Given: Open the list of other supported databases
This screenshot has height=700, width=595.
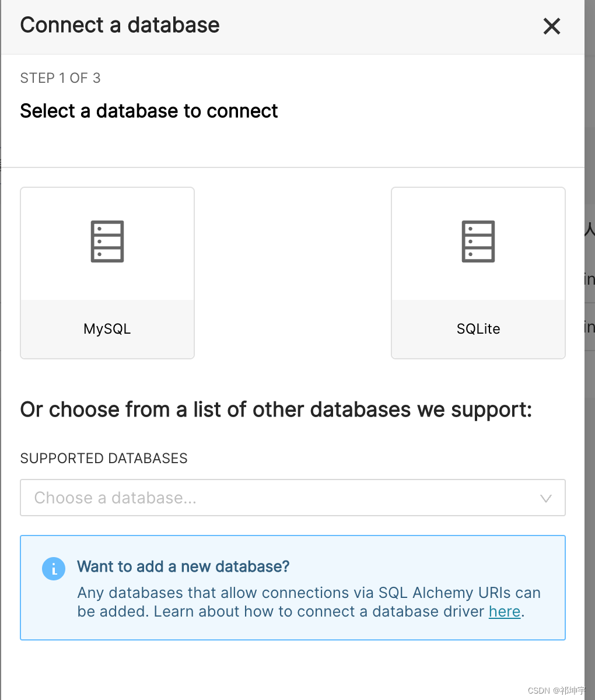Looking at the screenshot, I should tap(293, 498).
